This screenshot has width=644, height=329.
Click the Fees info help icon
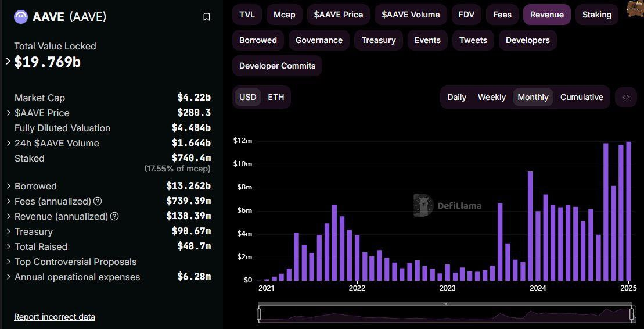98,201
